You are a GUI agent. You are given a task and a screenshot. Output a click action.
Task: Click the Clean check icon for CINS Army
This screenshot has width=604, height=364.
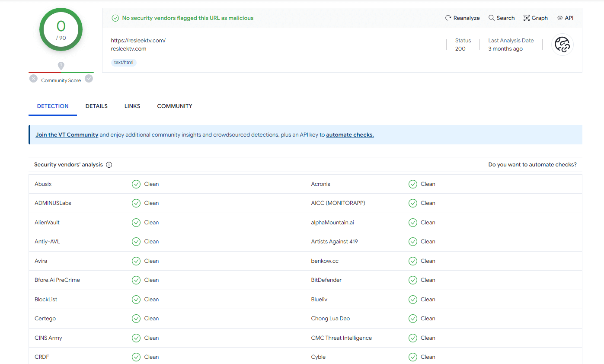tap(136, 338)
